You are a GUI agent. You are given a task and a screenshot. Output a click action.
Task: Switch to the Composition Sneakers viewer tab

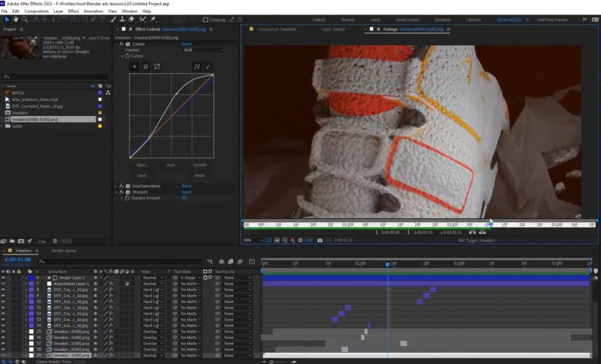pyautogui.click(x=276, y=29)
